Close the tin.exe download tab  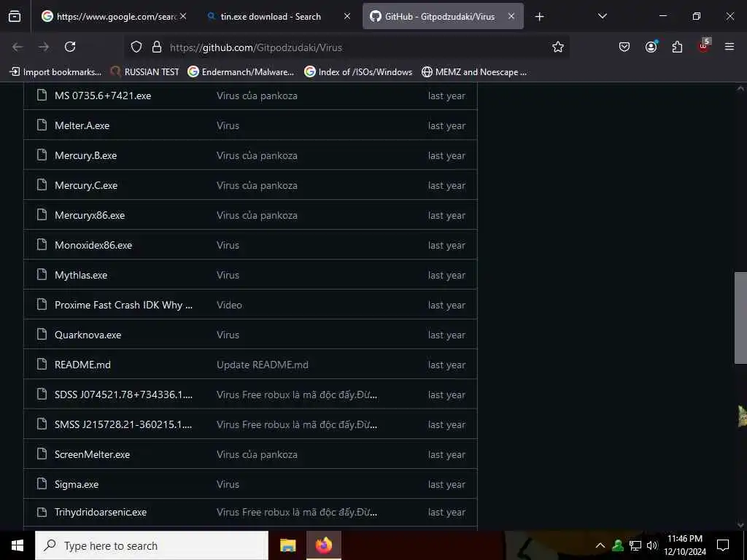coord(347,16)
